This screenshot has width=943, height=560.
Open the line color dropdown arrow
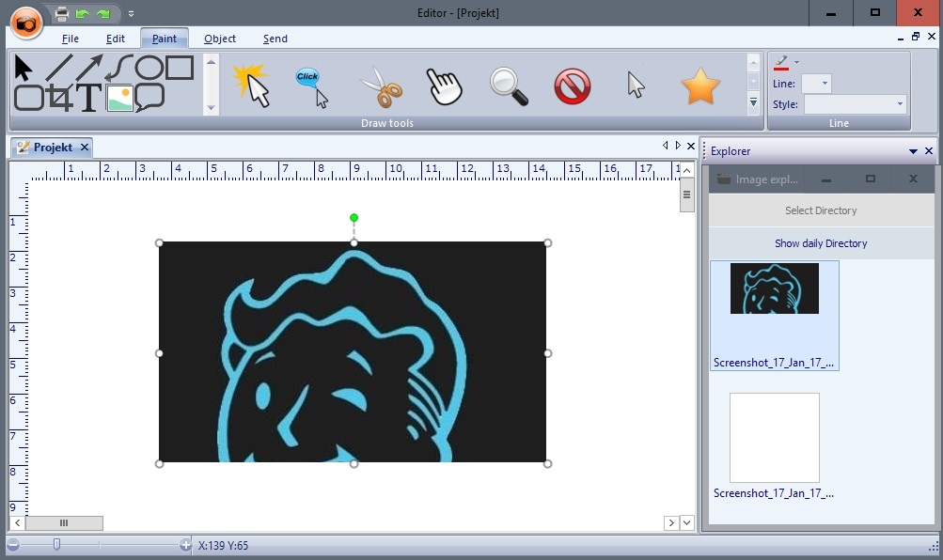point(796,63)
